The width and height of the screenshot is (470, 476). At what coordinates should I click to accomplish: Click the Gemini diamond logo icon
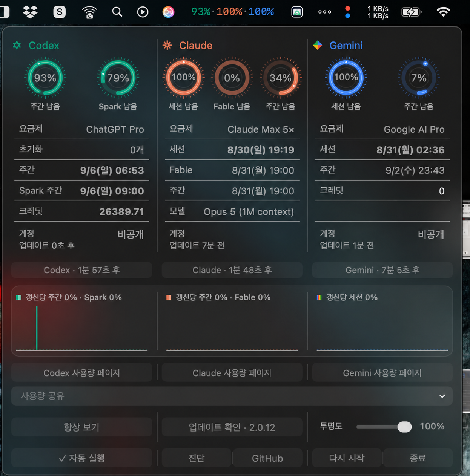coord(318,45)
